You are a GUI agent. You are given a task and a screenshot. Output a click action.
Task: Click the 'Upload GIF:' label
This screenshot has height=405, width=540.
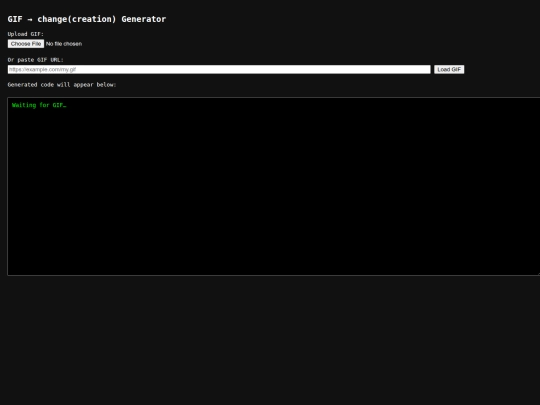(x=26, y=34)
